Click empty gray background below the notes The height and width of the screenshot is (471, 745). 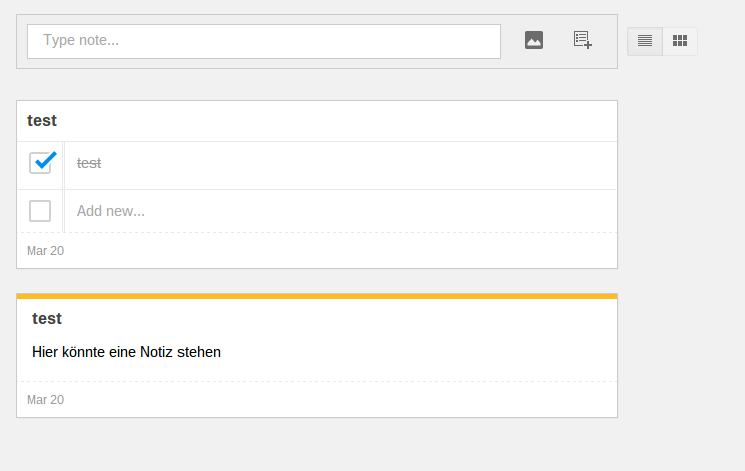(x=317, y=446)
